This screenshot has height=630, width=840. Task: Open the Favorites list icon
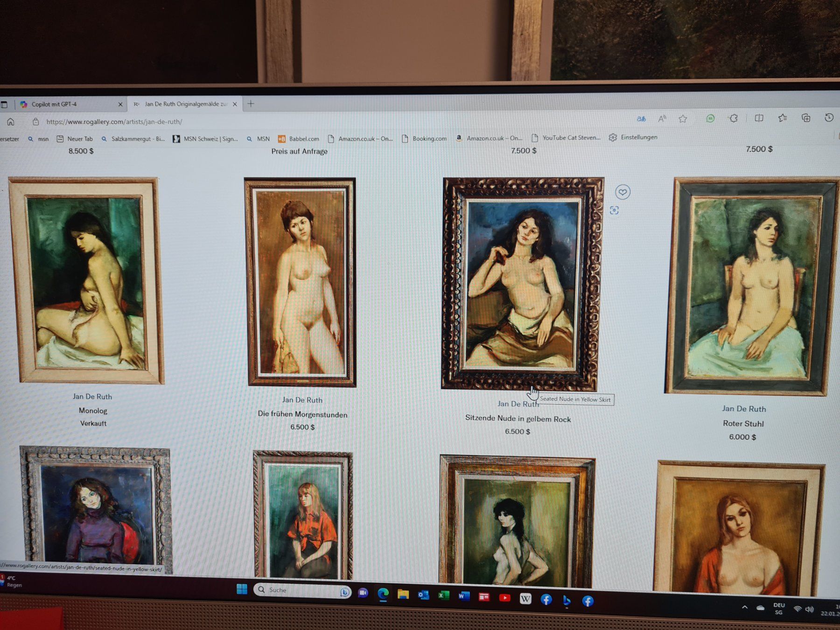pyautogui.click(x=783, y=118)
